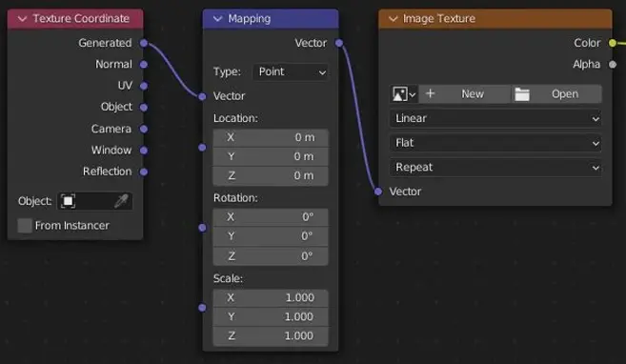This screenshot has width=626, height=364.
Task: Click the Rotation X value field
Action: tap(271, 217)
